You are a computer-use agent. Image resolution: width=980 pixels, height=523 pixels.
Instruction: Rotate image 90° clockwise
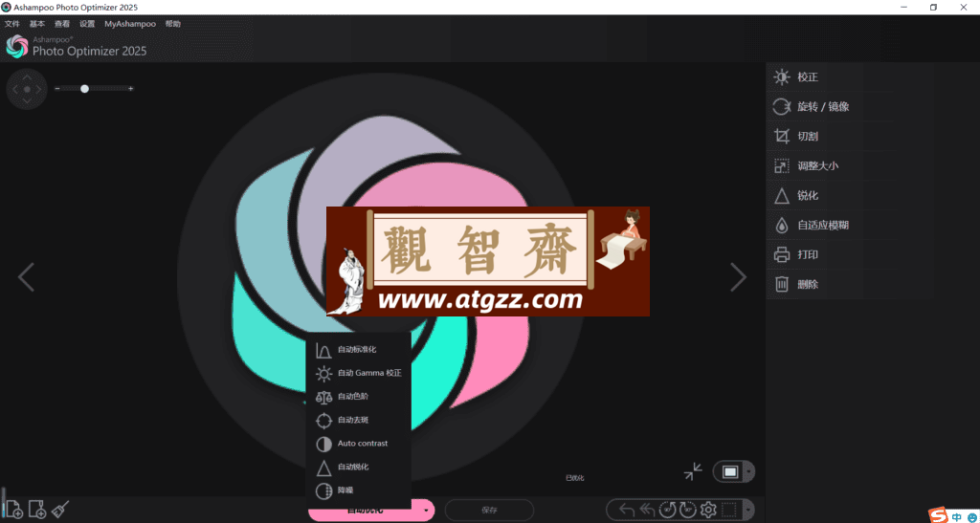[x=687, y=510]
